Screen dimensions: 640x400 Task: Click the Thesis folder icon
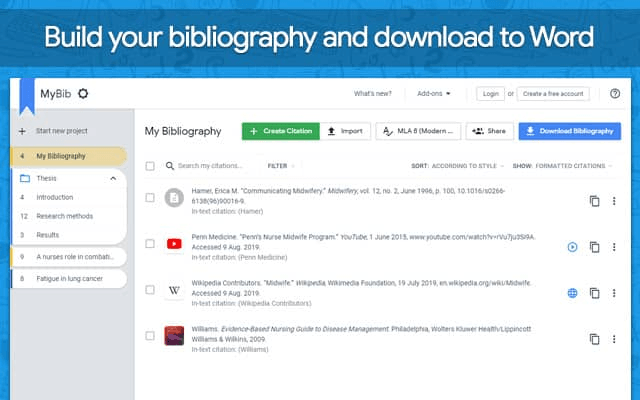(25, 178)
